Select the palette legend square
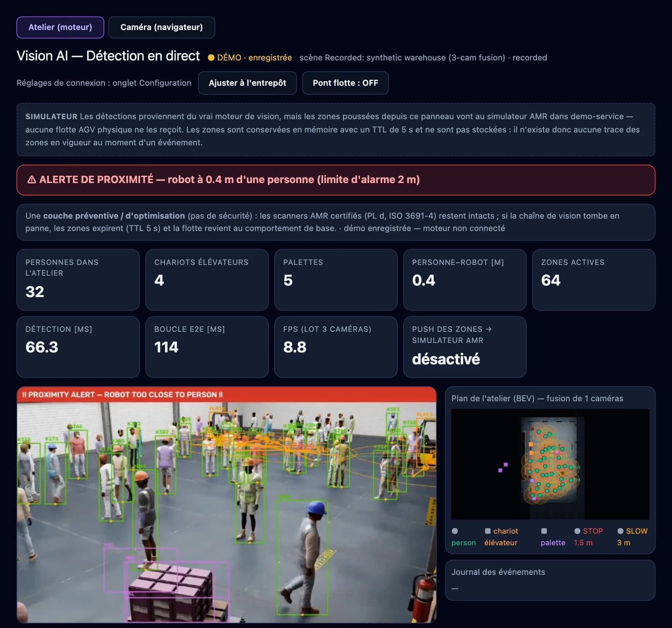This screenshot has height=628, width=672. coord(544,531)
